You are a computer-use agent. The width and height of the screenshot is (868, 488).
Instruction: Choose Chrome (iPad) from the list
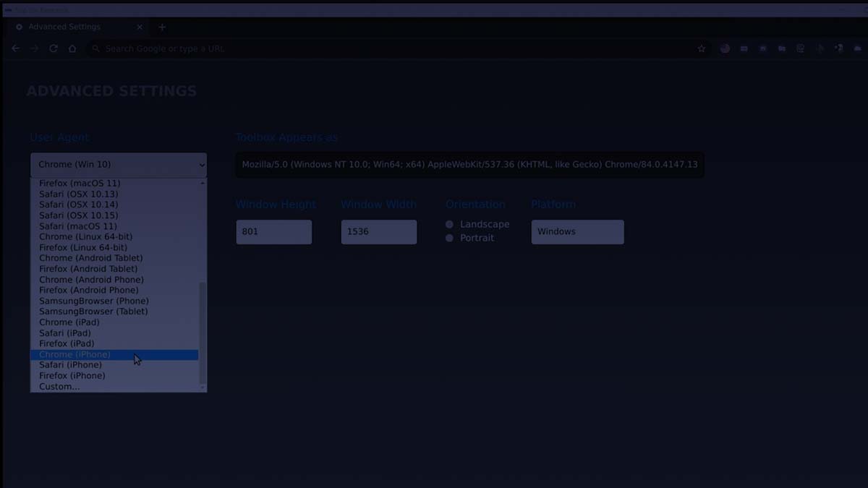click(x=115, y=322)
